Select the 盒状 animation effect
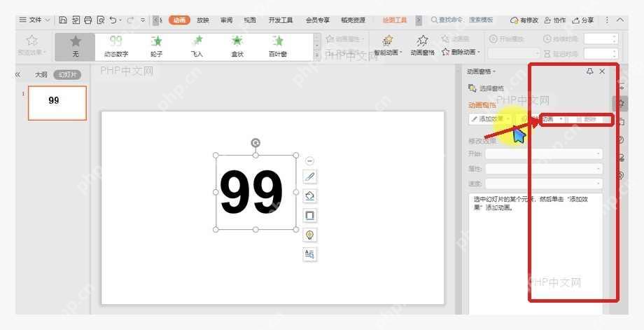644x330 pixels. [x=237, y=46]
